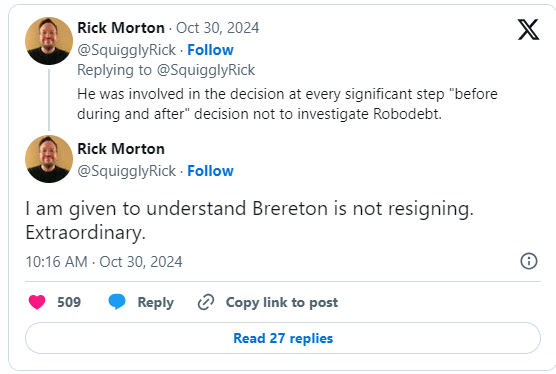The height and width of the screenshot is (374, 556).
Task: Open the 10:16 AM · Oct 30, 2024 timestamp
Action: click(104, 262)
